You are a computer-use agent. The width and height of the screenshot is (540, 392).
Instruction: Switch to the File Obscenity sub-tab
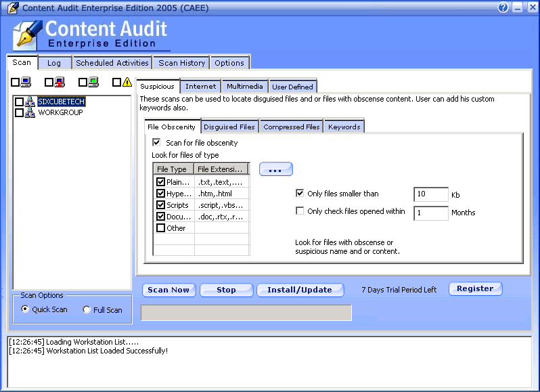point(171,127)
